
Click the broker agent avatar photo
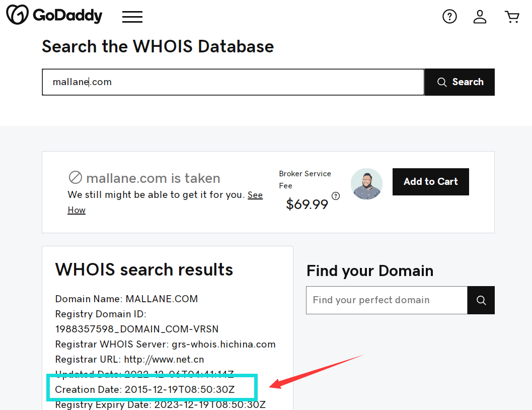[x=366, y=184]
